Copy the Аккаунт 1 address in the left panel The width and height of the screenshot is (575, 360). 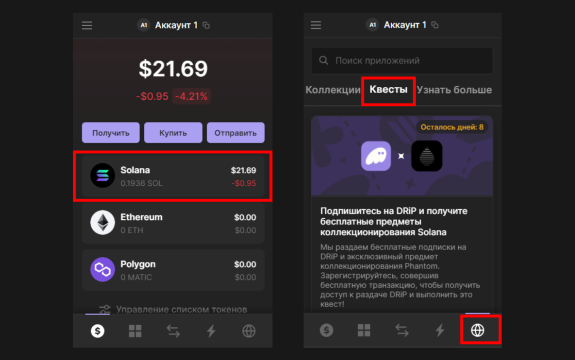click(206, 25)
